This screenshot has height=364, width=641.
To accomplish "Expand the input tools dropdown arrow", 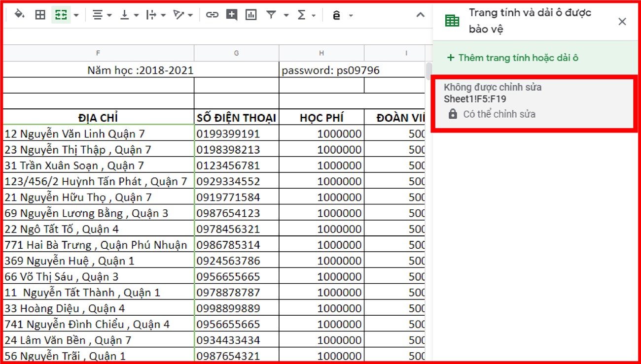I will click(x=351, y=15).
